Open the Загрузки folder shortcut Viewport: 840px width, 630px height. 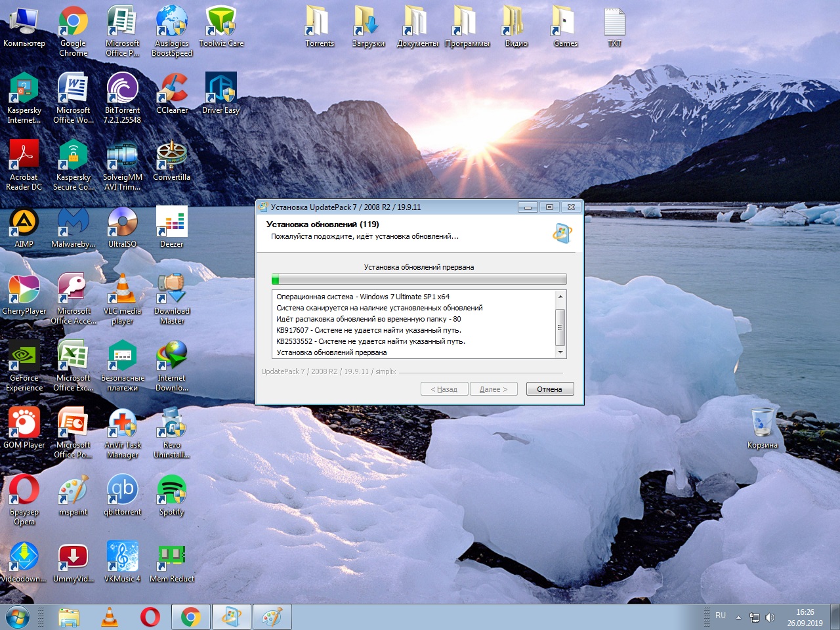(369, 28)
